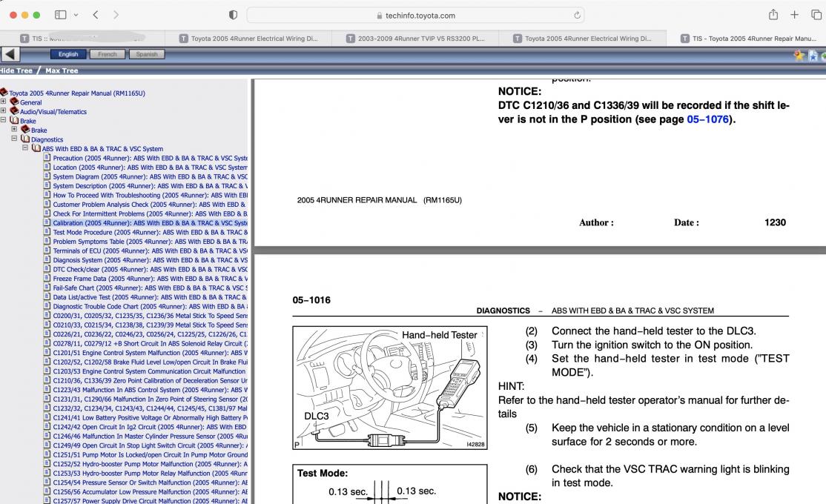Click the TIS back arrow button

click(x=10, y=53)
